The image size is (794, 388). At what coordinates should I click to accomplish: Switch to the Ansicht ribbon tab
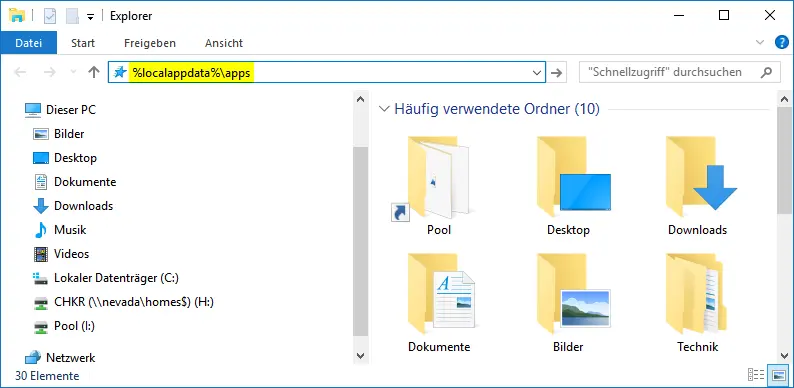click(x=224, y=43)
